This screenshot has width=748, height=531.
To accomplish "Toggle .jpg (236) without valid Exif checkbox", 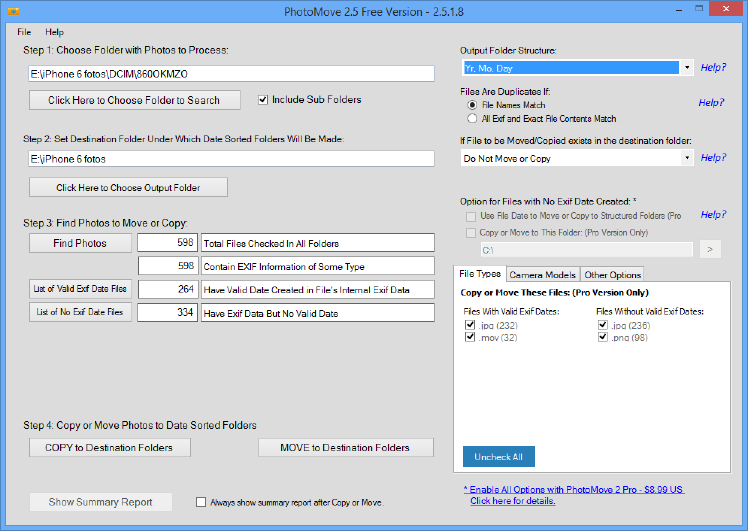I will click(x=603, y=325).
